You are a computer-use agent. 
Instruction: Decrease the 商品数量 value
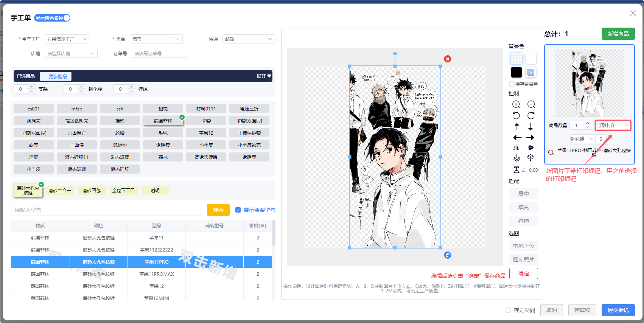coord(587,127)
